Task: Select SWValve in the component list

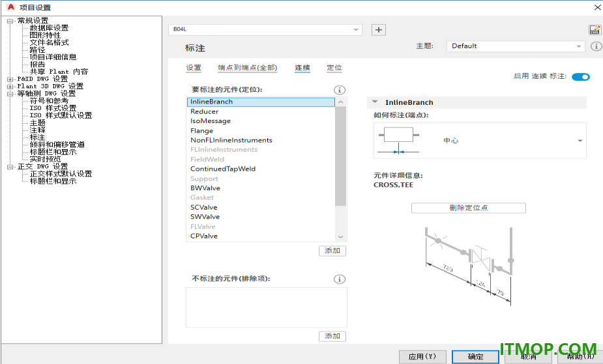Action: 261,217
